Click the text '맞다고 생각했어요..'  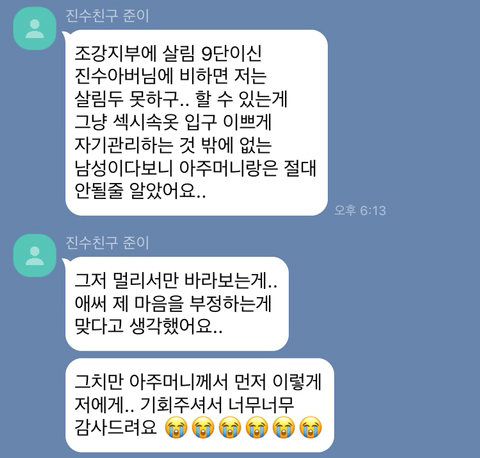point(148,326)
